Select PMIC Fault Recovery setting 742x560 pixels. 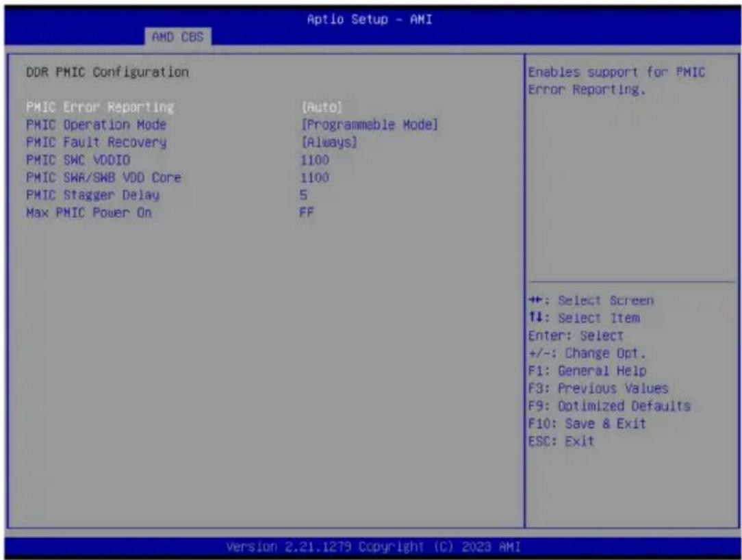[97, 142]
